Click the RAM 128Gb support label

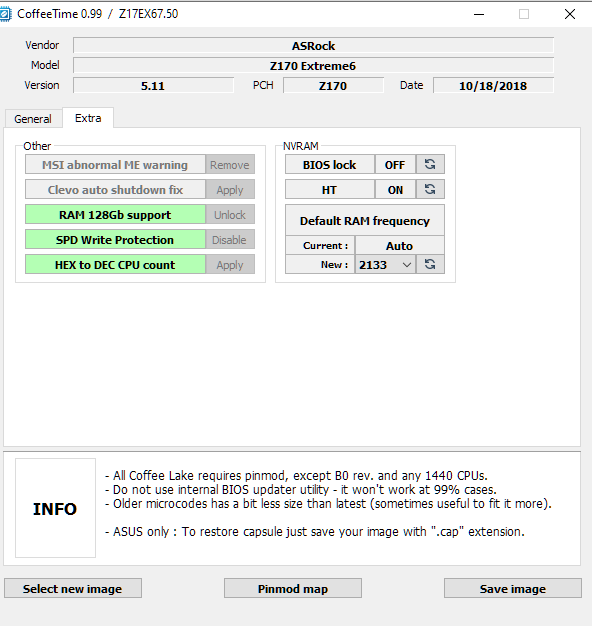pos(115,214)
